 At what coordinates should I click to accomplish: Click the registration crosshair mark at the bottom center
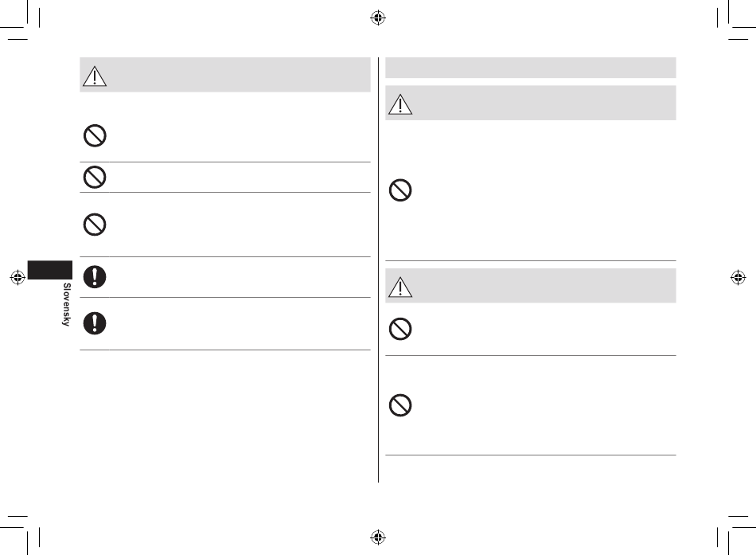(x=378, y=537)
